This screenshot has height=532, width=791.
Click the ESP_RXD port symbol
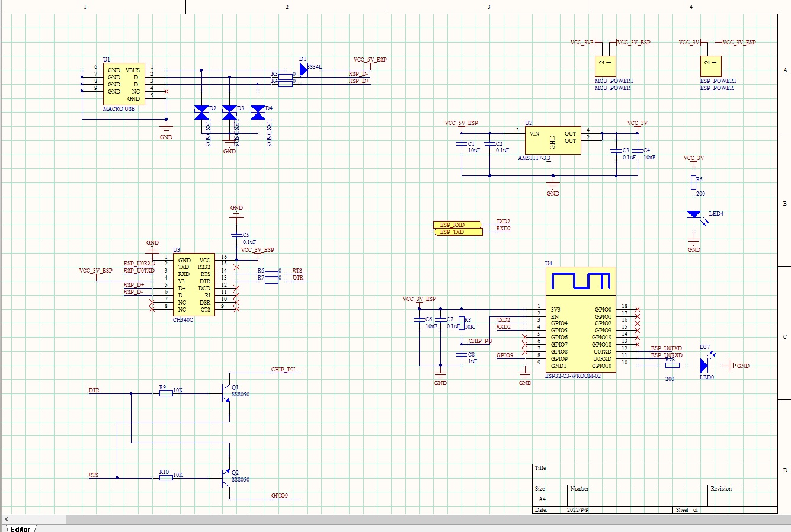click(458, 225)
